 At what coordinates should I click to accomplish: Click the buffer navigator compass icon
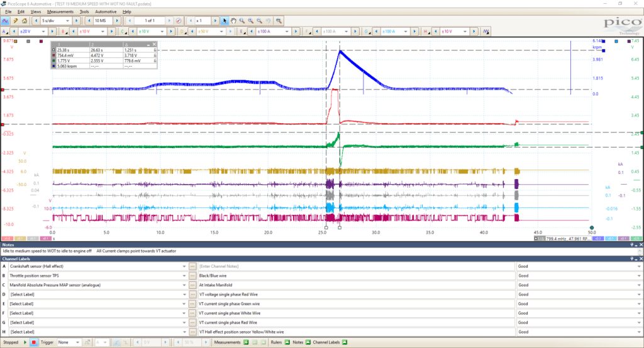coord(179,21)
